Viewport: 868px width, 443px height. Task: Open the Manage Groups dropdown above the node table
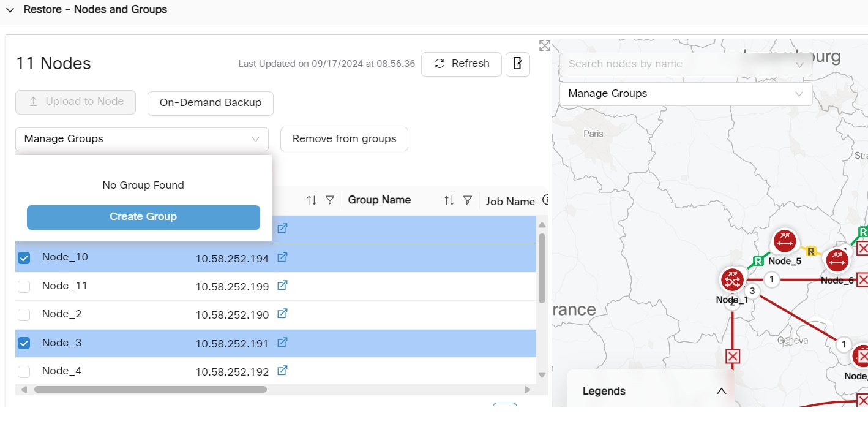click(x=142, y=139)
